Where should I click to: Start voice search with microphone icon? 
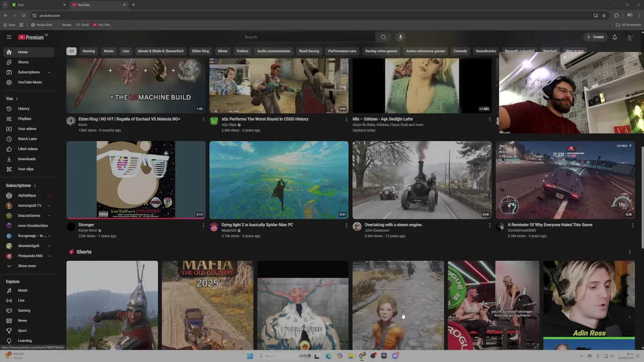point(400,37)
